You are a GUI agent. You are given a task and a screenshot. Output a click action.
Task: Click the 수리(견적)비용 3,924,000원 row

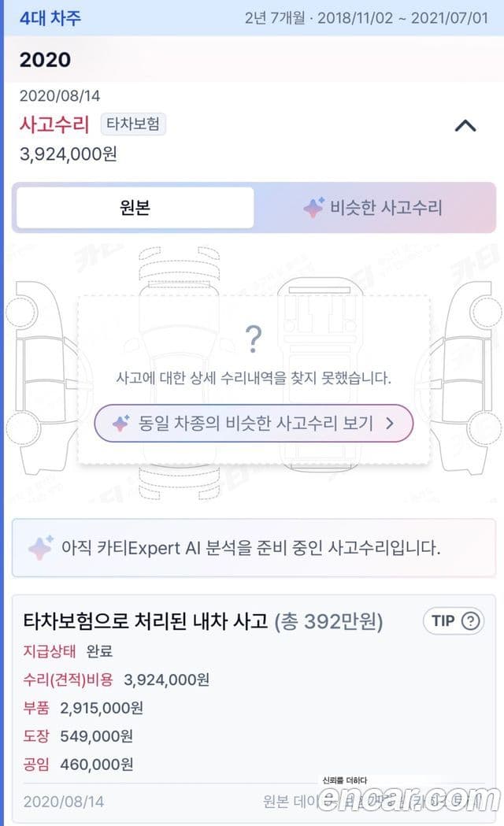click(117, 680)
